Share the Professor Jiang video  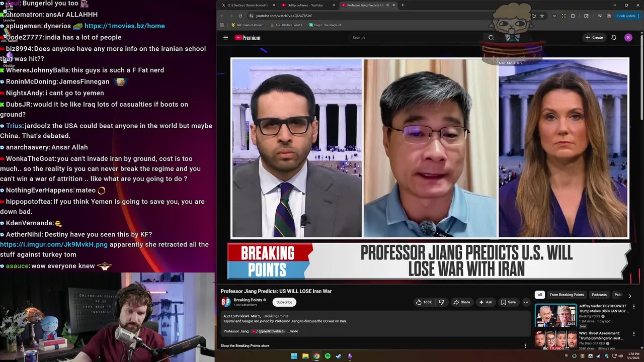461,302
